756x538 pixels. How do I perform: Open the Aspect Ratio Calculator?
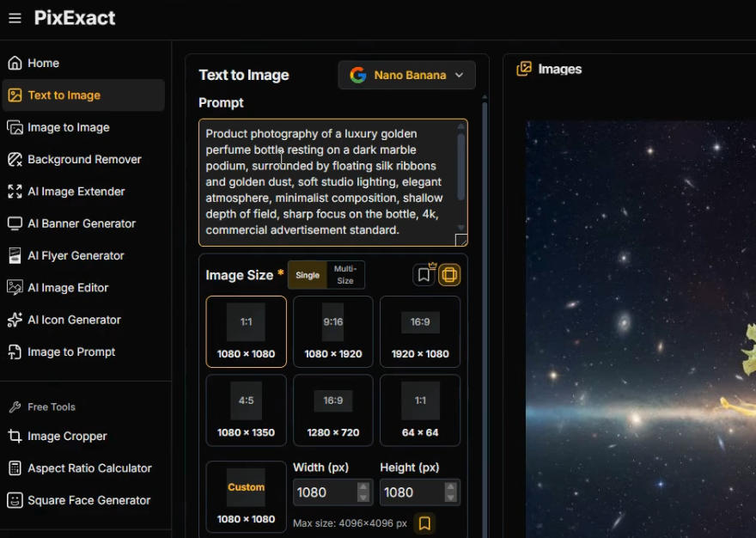coord(89,468)
